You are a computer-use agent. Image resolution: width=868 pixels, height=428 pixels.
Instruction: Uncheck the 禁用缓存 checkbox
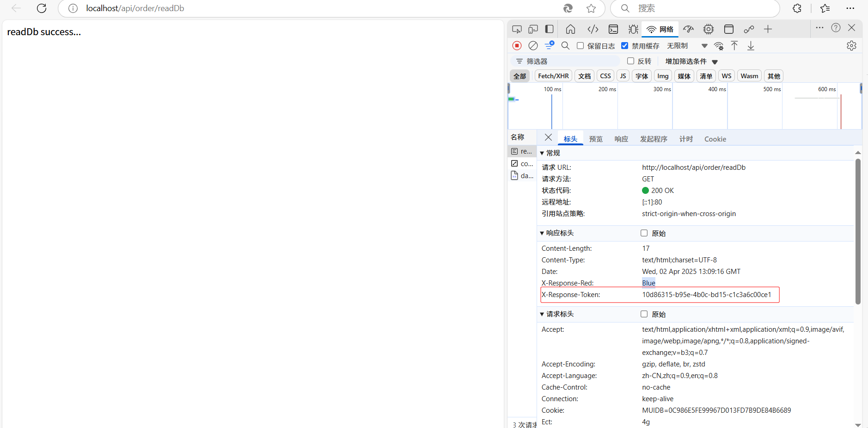point(625,45)
